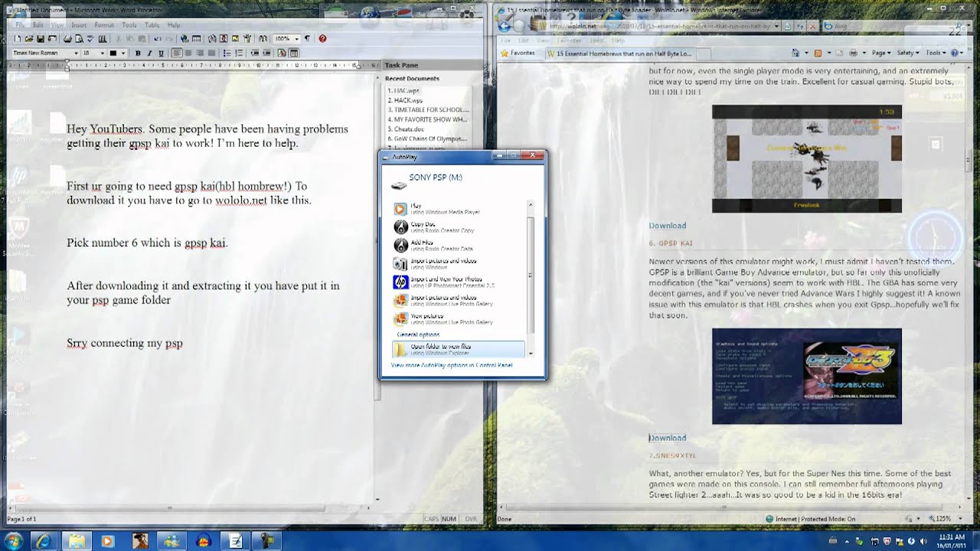Screen dimensions: 980x551
Task: Click the Favorites star button
Action: [x=518, y=53]
